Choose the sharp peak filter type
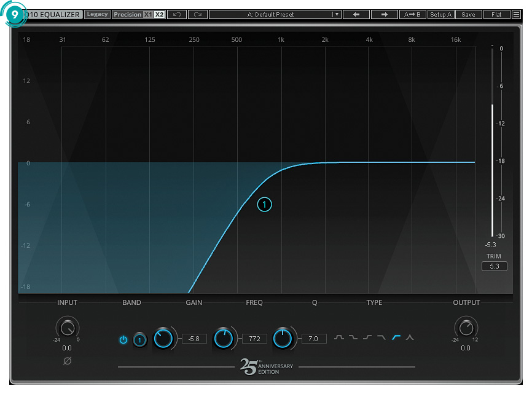This screenshot has height=394, width=532. (x=410, y=337)
